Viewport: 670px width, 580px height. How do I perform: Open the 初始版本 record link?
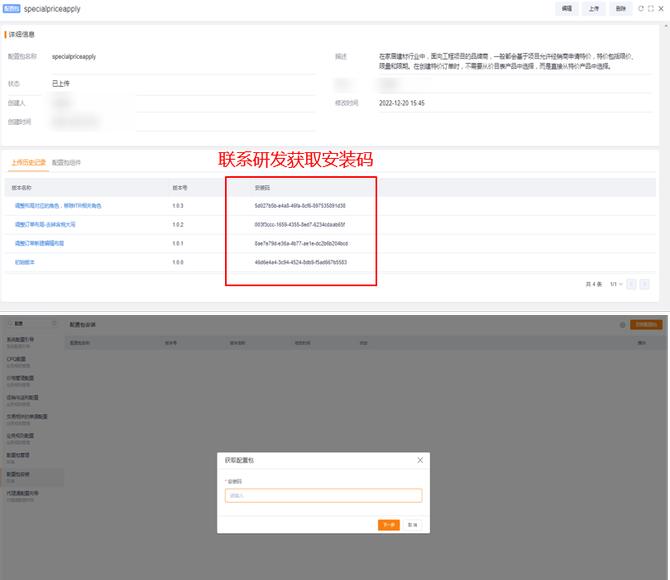tap(24, 261)
